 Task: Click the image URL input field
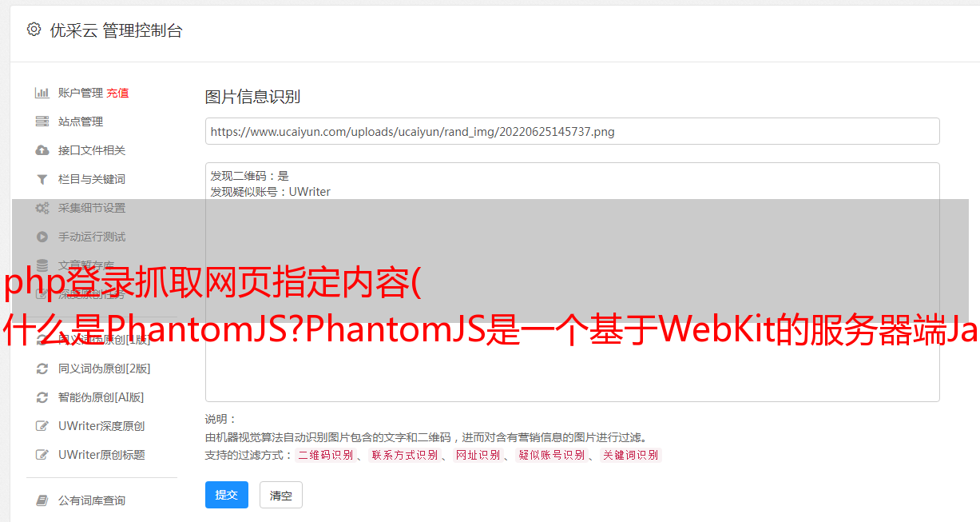(572, 131)
